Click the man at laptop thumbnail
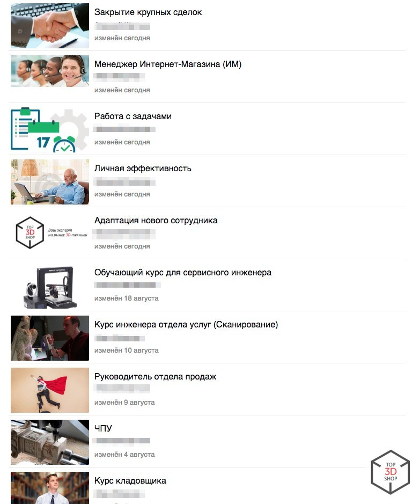 tap(50, 182)
